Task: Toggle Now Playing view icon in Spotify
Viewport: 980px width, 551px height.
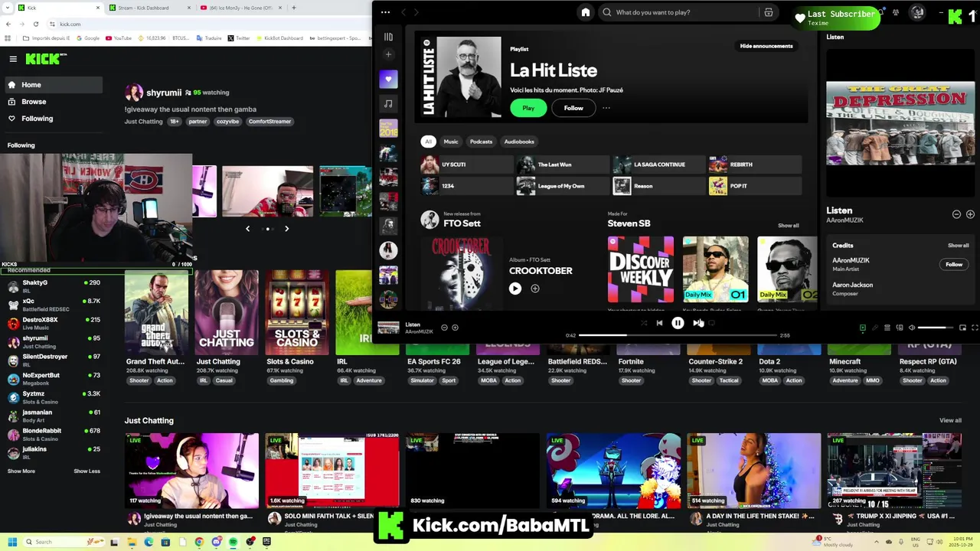Action: coord(863,328)
